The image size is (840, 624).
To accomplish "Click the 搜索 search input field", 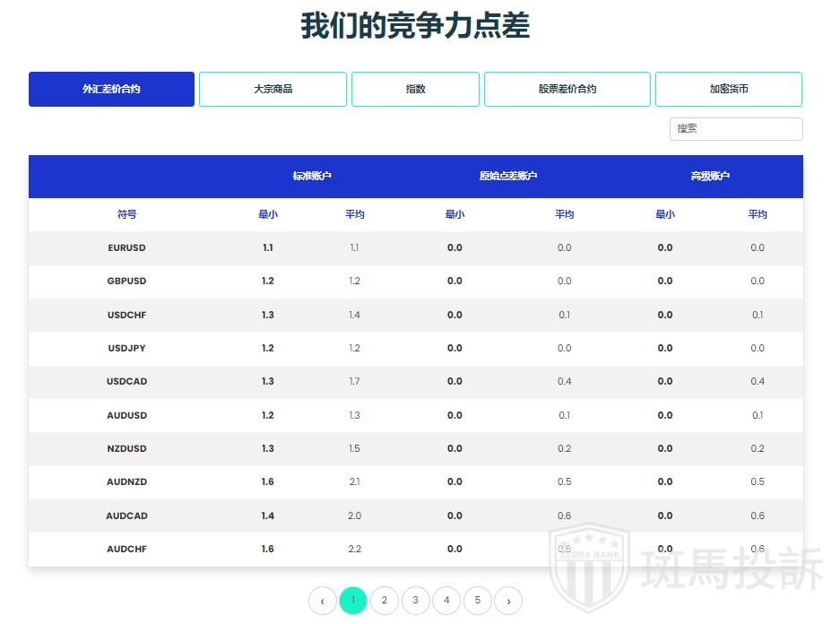I will click(x=736, y=129).
